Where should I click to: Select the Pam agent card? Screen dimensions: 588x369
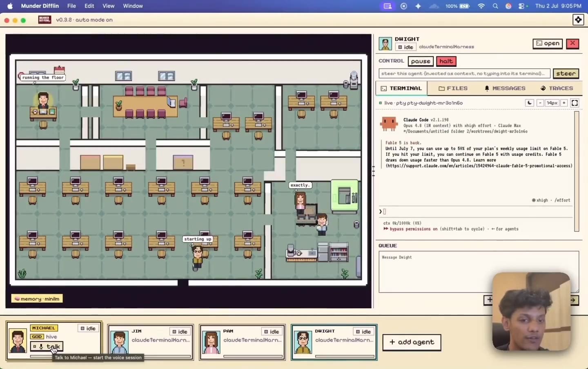(x=242, y=342)
